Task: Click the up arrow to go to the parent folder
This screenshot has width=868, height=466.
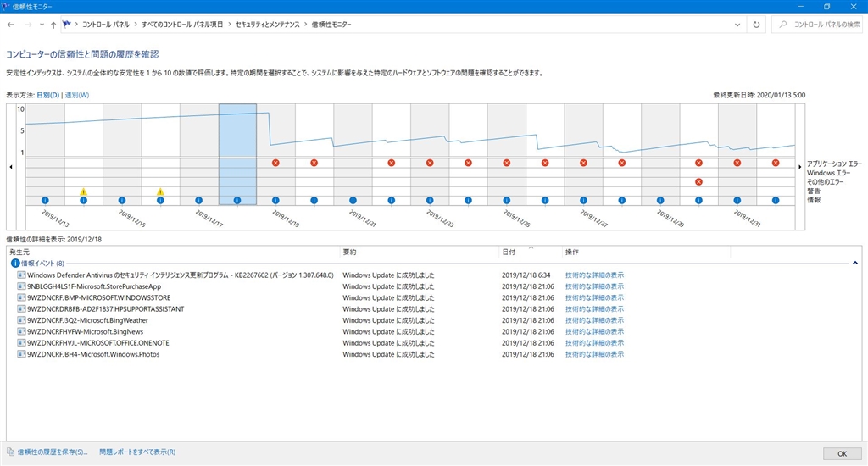Action: click(53, 25)
